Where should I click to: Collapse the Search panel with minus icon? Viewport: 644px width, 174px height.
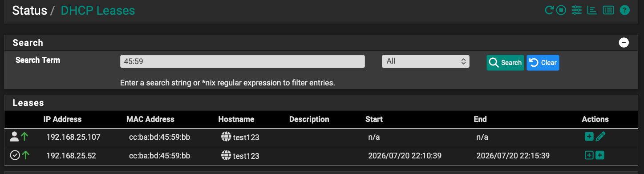pos(624,43)
